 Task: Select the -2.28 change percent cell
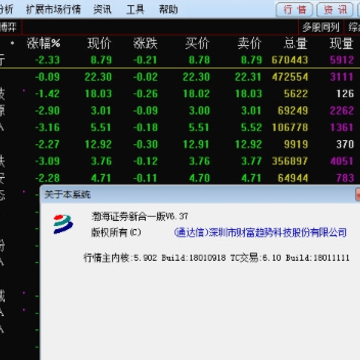coord(47,178)
